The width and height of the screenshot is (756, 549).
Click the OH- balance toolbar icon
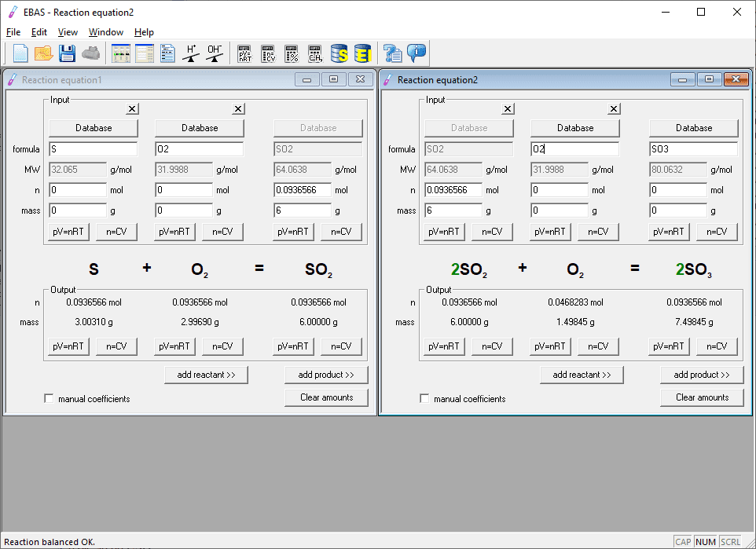pyautogui.click(x=215, y=53)
